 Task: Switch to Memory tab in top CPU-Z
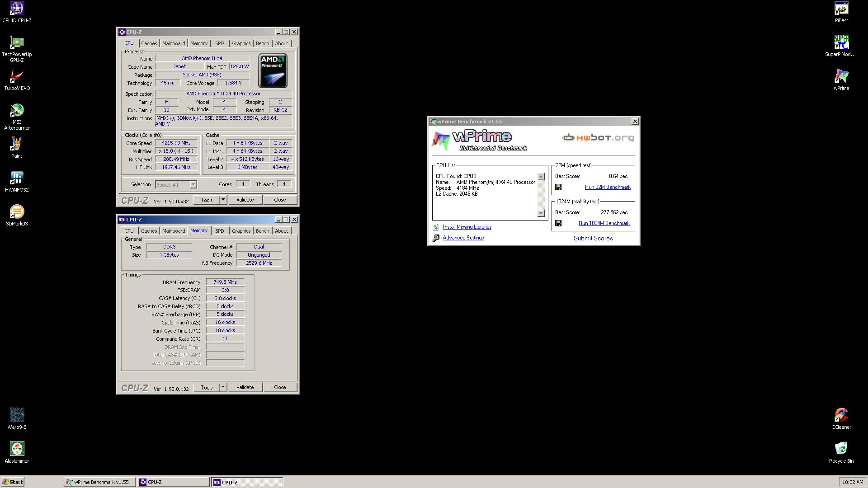(x=198, y=43)
